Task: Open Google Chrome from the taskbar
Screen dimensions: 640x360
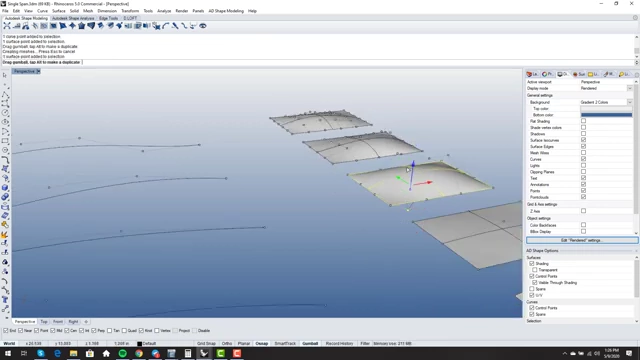Action: (139, 353)
